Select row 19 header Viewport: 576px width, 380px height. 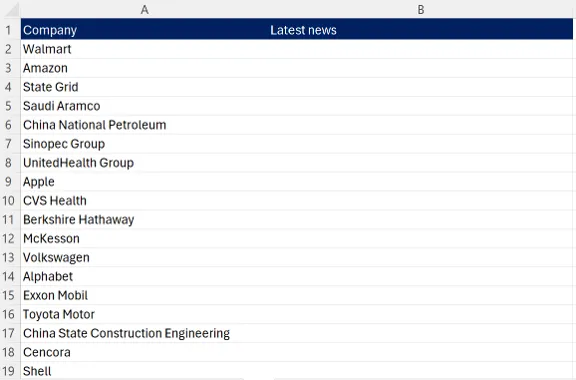9,371
